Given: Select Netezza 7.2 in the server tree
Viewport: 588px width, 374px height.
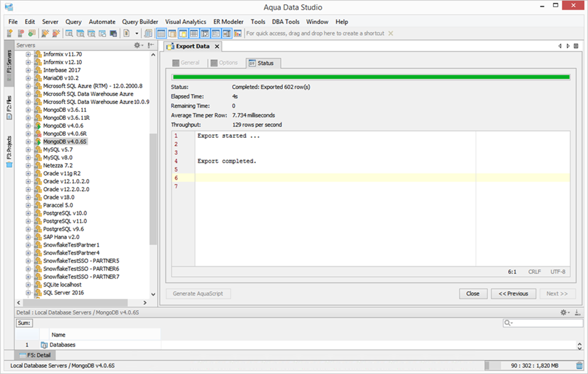Looking at the screenshot, I should 58,165.
